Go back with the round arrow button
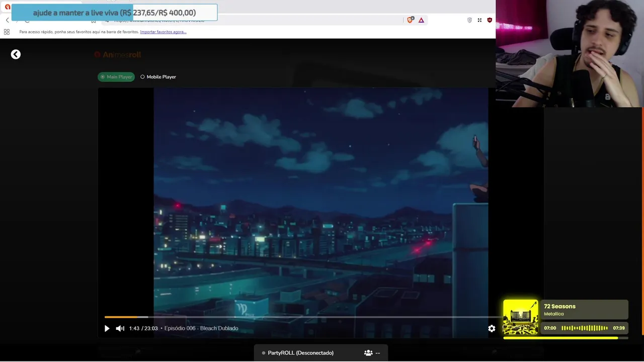This screenshot has width=644, height=362. point(16,54)
